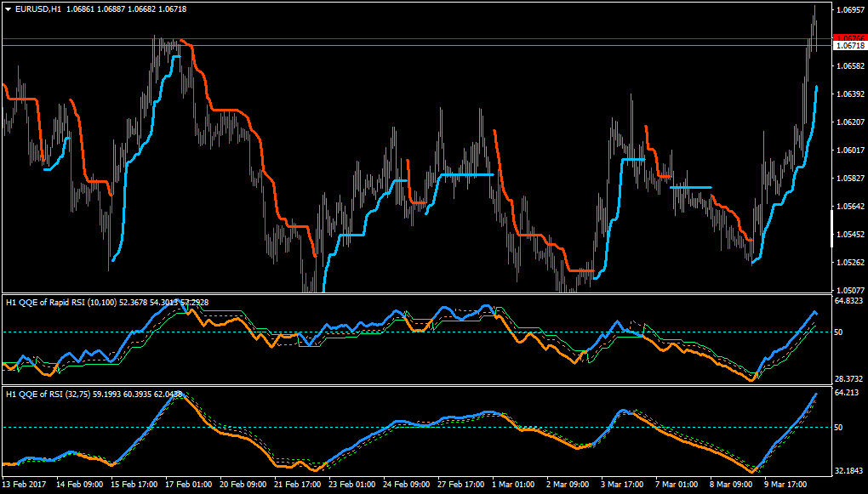Click the 23 Feb 01:00 time label
Viewport: 868px width, 494px height.
[351, 484]
